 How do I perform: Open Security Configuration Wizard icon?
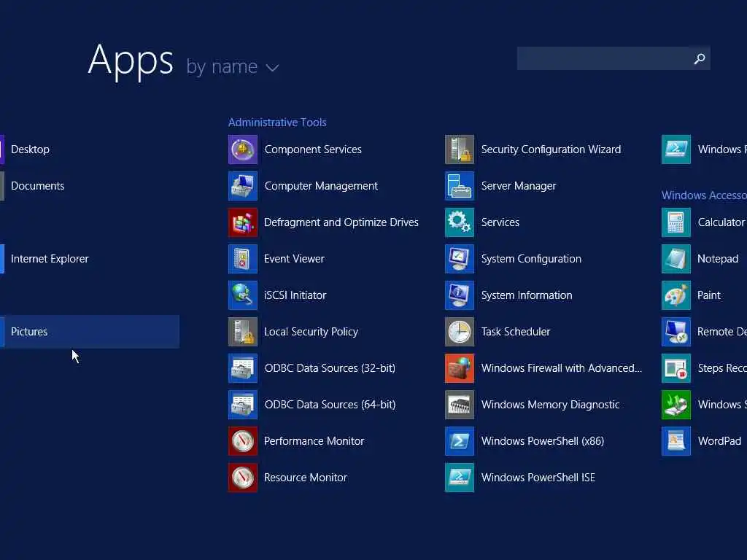click(460, 149)
